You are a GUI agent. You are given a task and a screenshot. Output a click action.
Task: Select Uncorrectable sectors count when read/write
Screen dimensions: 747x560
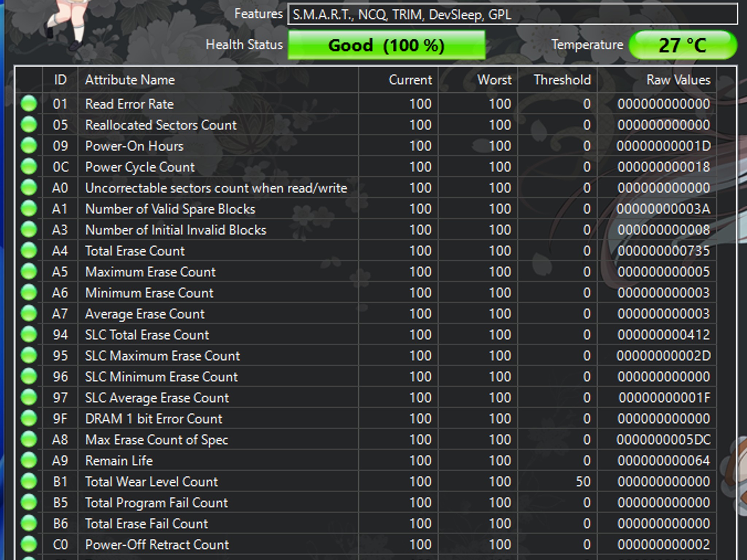click(216, 188)
